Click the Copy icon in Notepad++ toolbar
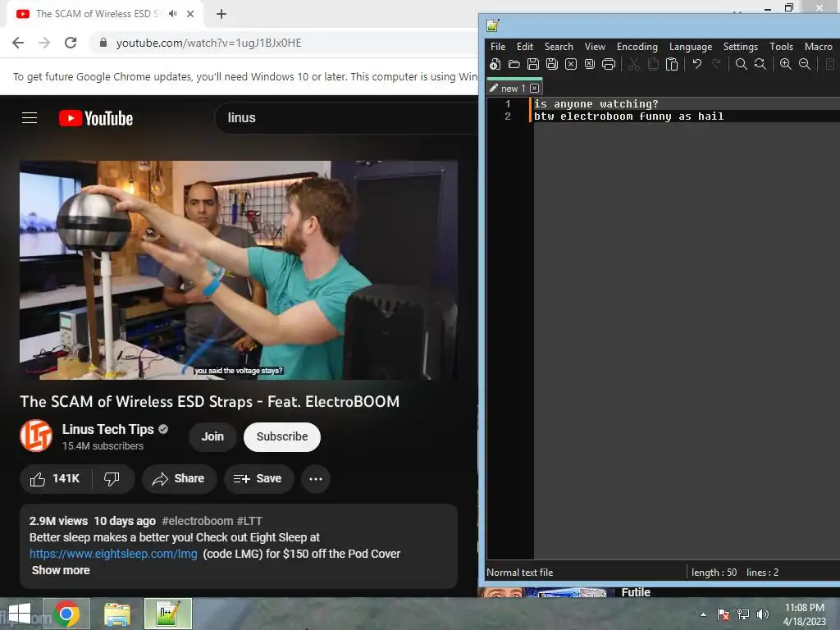 pyautogui.click(x=653, y=64)
